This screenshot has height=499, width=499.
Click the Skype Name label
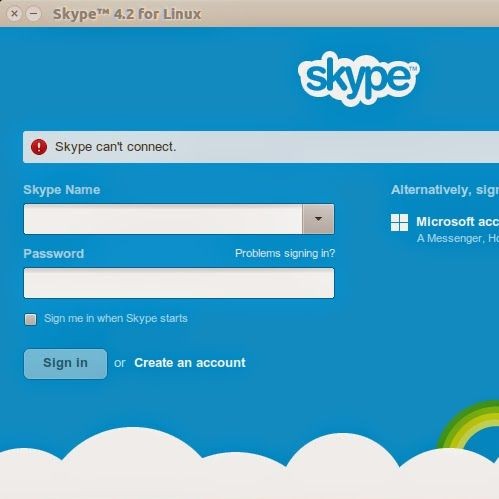[x=62, y=190]
